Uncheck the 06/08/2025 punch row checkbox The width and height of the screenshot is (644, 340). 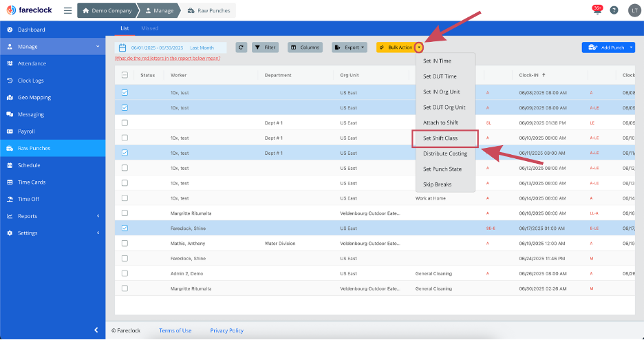125,93
